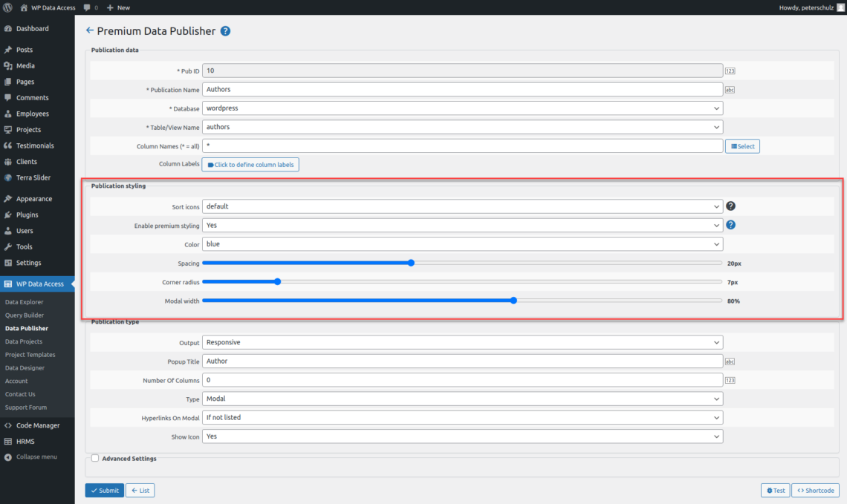Click inside the Column Names input field

point(461,145)
